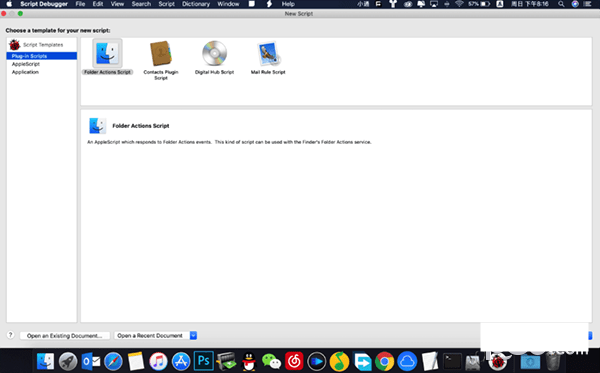Image resolution: width=600 pixels, height=373 pixels.
Task: Open Spotlight search magnifier icon
Action: 561,4
